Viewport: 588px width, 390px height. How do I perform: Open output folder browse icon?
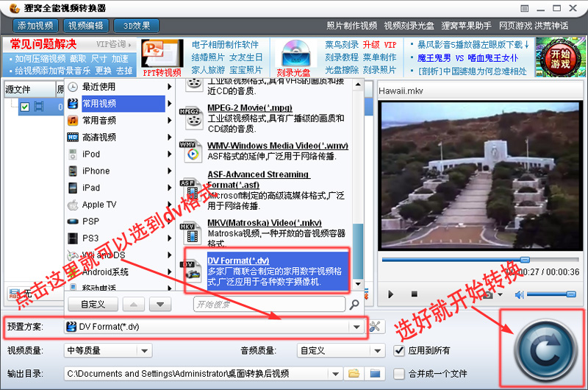(354, 374)
